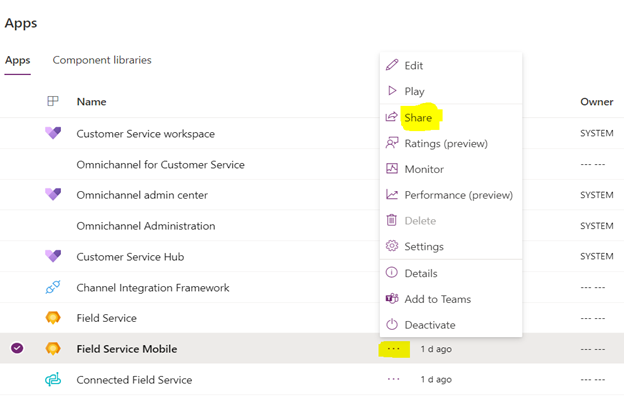The height and width of the screenshot is (403, 624).
Task: Click the Details info circle icon
Action: point(392,273)
